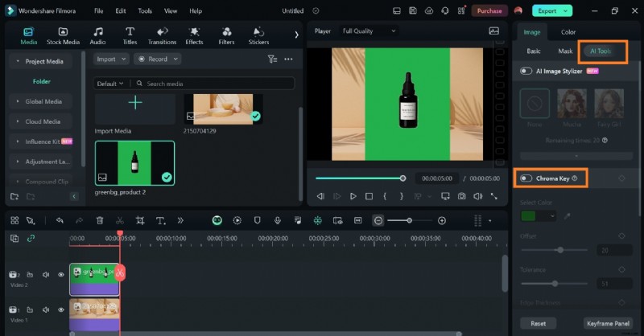Switch to the Color tab

[x=568, y=32]
